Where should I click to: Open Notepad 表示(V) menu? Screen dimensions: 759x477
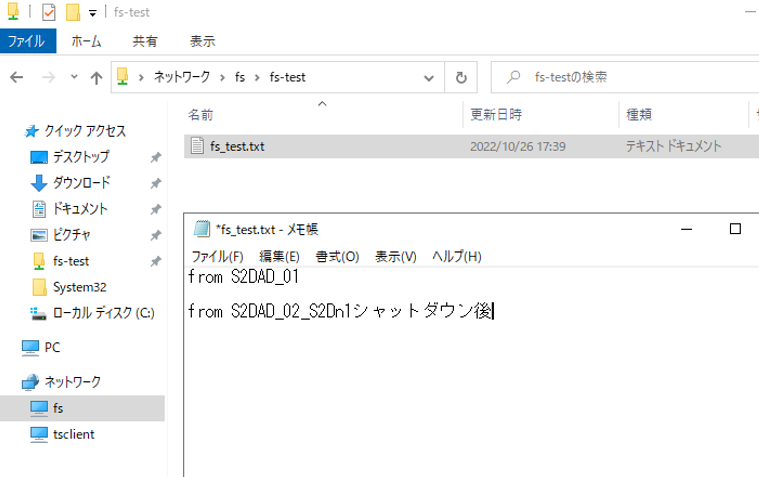click(x=395, y=256)
